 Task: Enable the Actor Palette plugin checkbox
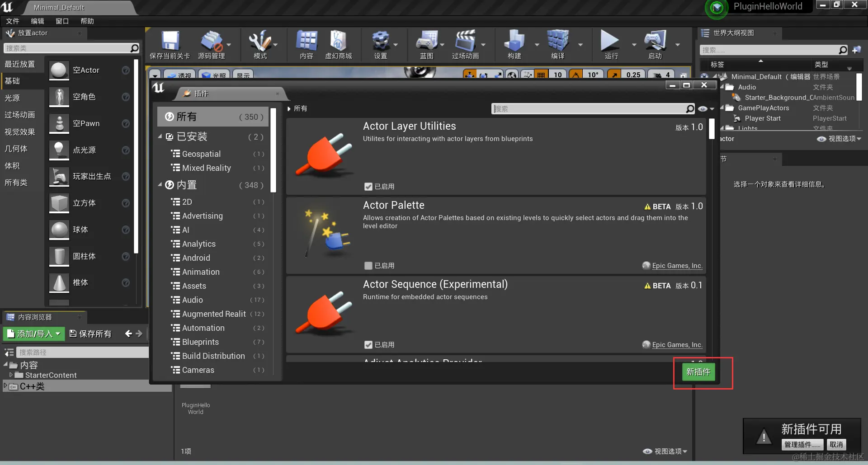(368, 266)
